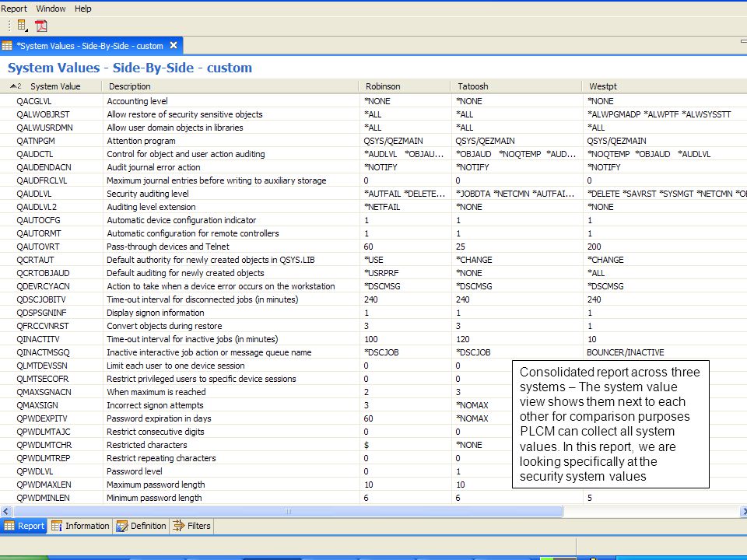Click the 'Maximum password length' description
The width and height of the screenshot is (747, 560).
pyautogui.click(x=156, y=485)
